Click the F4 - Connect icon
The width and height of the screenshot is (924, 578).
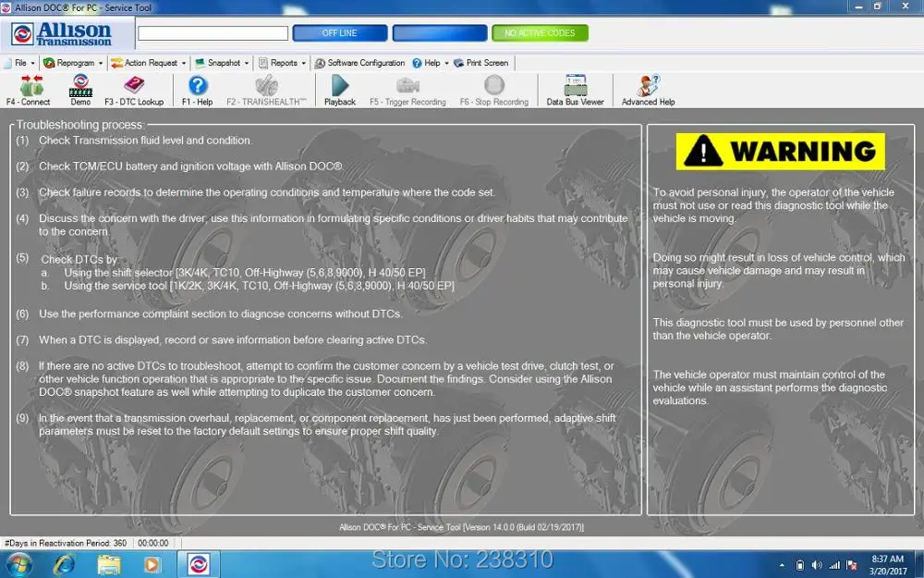click(x=29, y=91)
